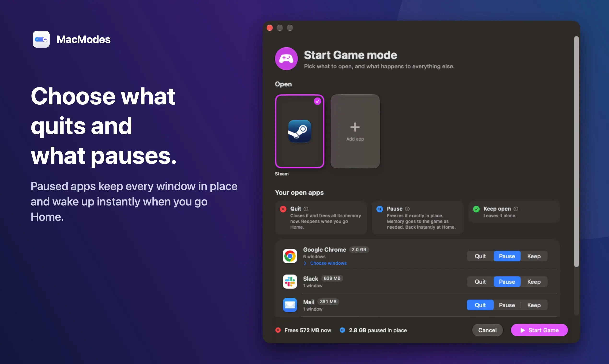Click the "6 windows" text under Chrome
Image resolution: width=609 pixels, height=364 pixels.
click(314, 256)
